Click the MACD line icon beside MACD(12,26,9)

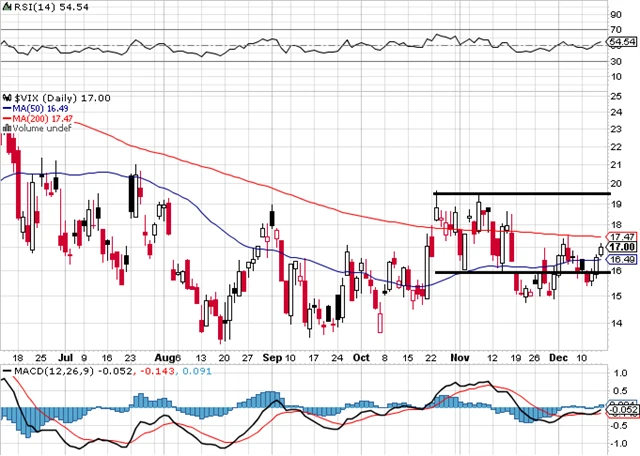(x=7, y=369)
